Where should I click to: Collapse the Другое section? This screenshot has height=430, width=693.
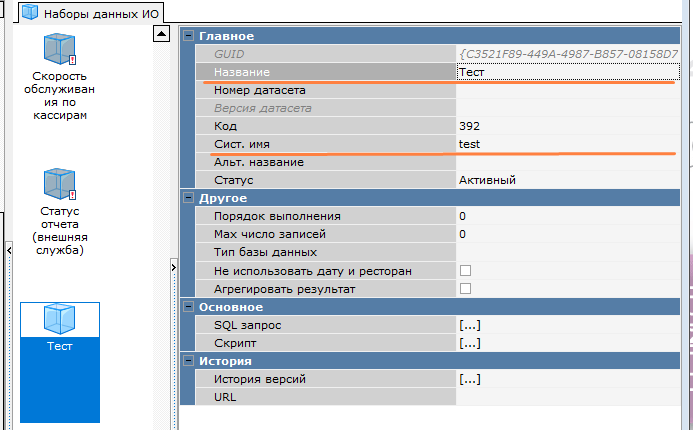(x=187, y=198)
